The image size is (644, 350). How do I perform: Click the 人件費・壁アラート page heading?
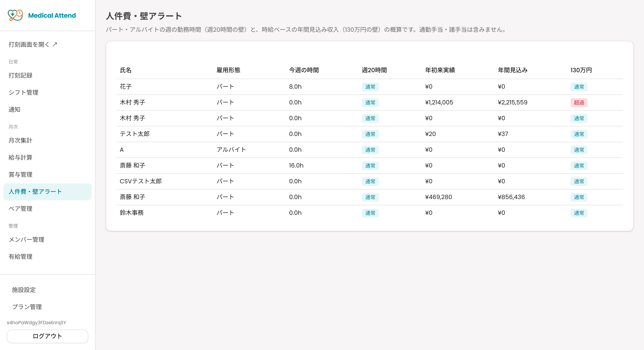(x=144, y=16)
